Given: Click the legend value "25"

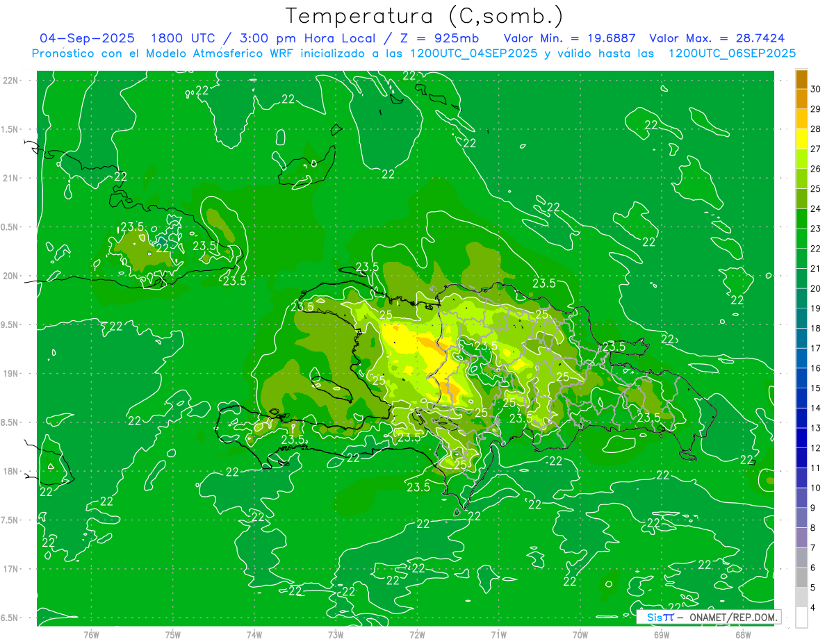Looking at the screenshot, I should coord(816,188).
